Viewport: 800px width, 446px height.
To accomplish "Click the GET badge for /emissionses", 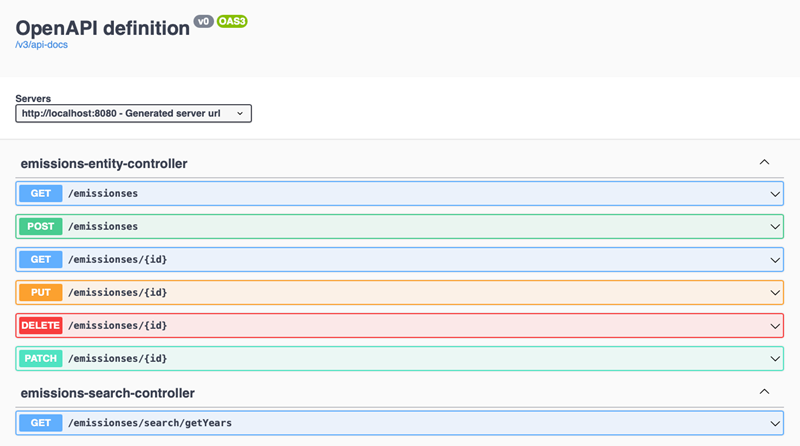I will click(x=40, y=193).
